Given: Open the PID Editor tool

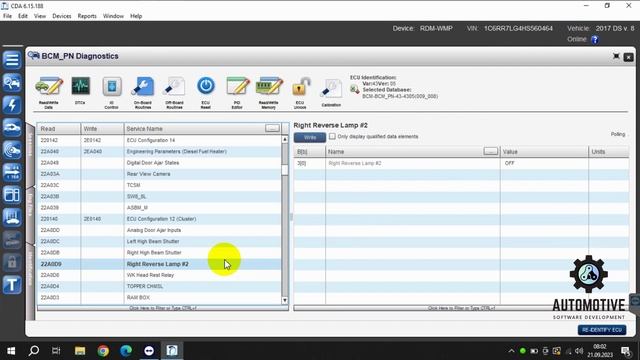Looking at the screenshot, I should point(237,93).
